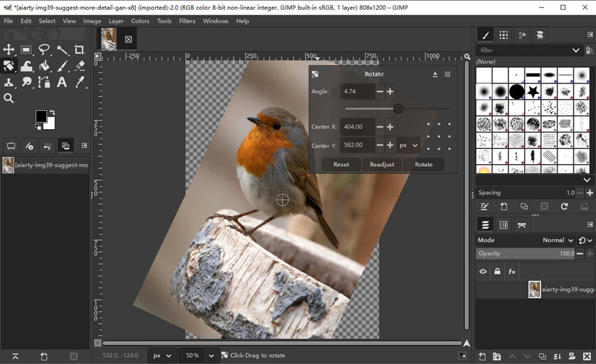Select the Unified Transform tool

tap(8, 66)
